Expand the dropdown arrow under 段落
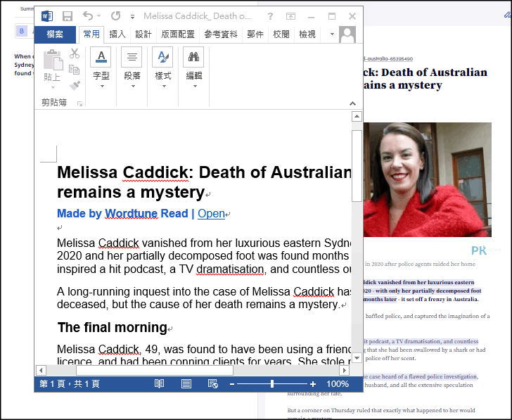Screen dimensions: 512x420 (133, 87)
